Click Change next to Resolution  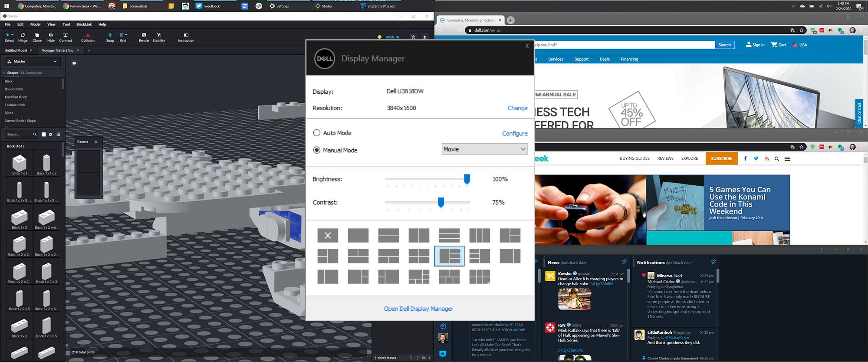pos(517,108)
